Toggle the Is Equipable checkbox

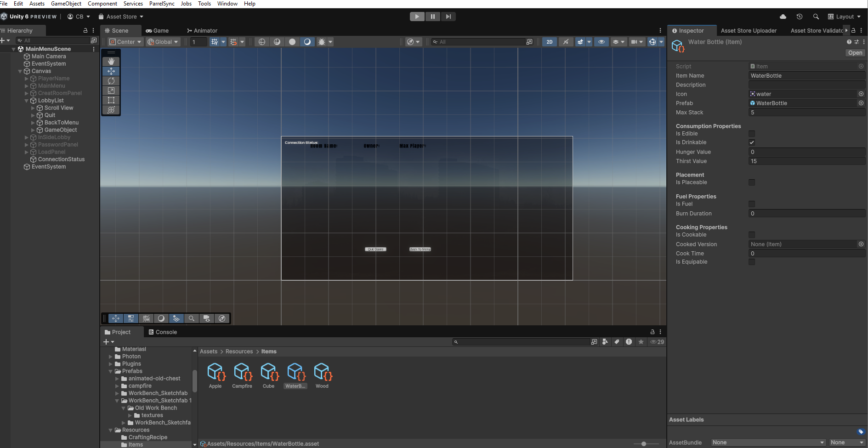[752, 262]
